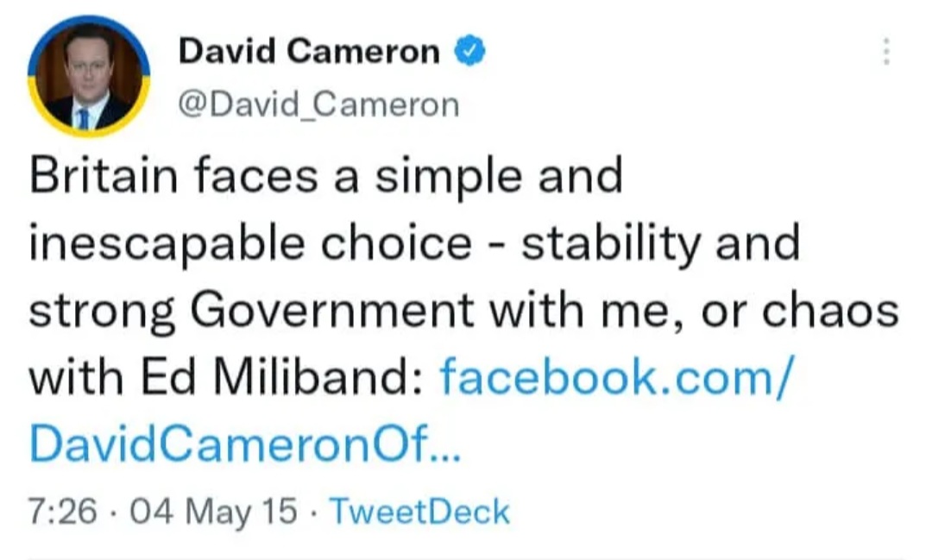Open the David Cameron display name
932x560 pixels.
click(309, 51)
